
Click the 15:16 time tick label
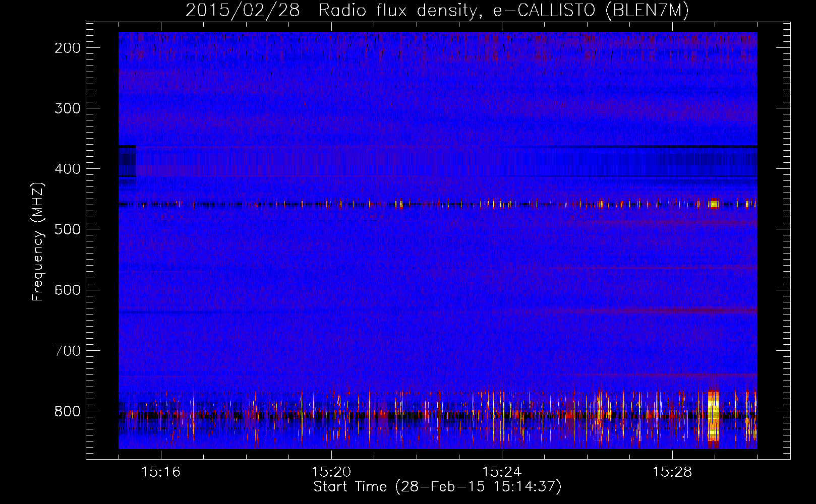click(161, 472)
